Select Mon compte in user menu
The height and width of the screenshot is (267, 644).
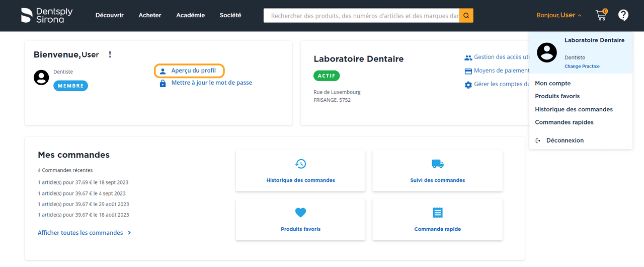[x=552, y=83]
